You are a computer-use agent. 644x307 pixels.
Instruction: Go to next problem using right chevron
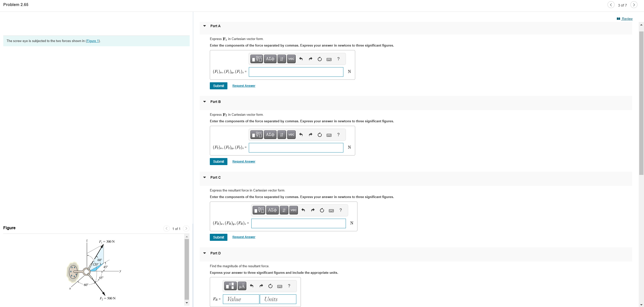tap(634, 5)
